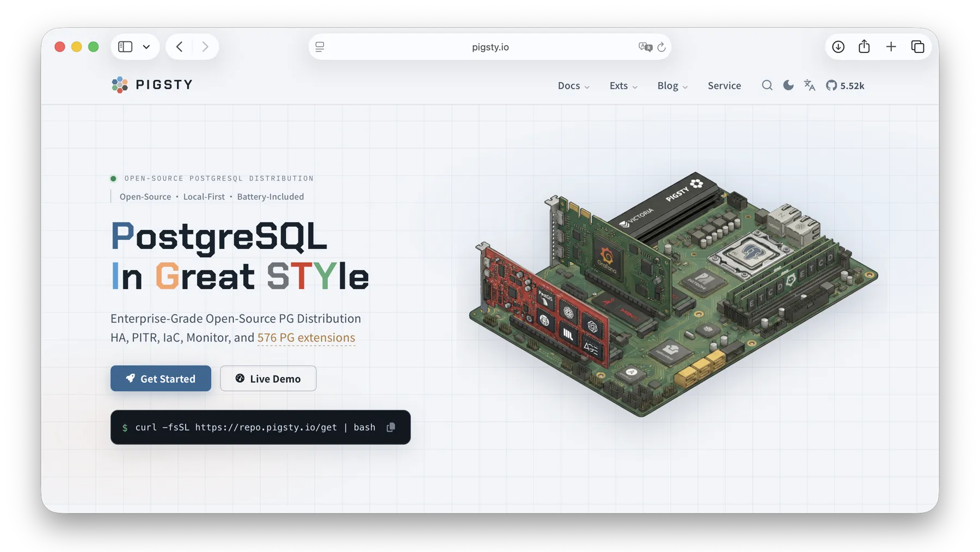Screen dimensions: 980x552
Task: Copy the curl install command
Action: 391,427
